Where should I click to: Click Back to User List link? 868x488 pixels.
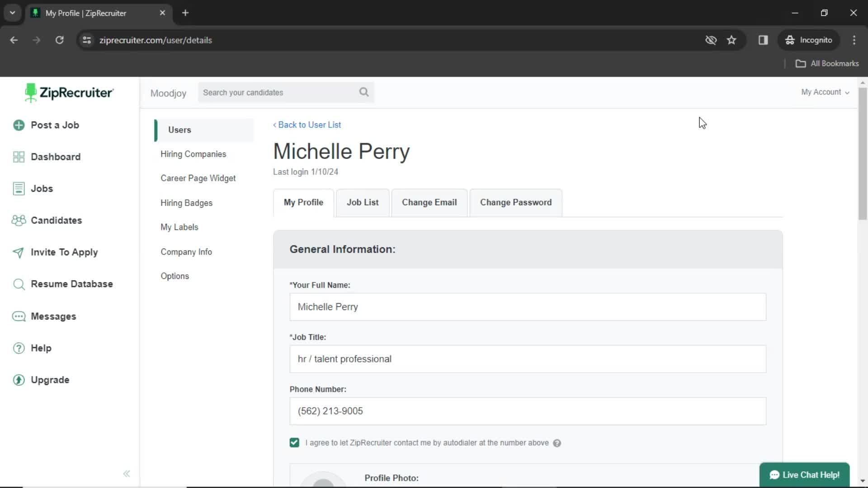(x=307, y=125)
